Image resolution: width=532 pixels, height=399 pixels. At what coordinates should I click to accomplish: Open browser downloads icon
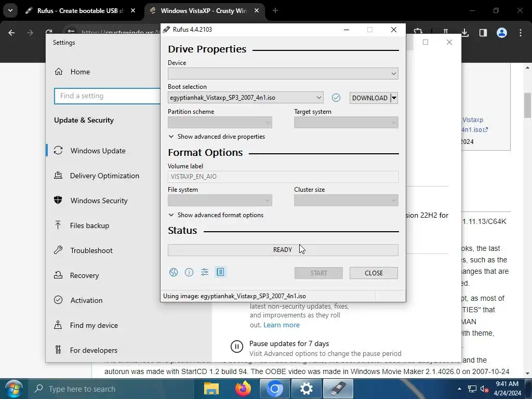[465, 33]
